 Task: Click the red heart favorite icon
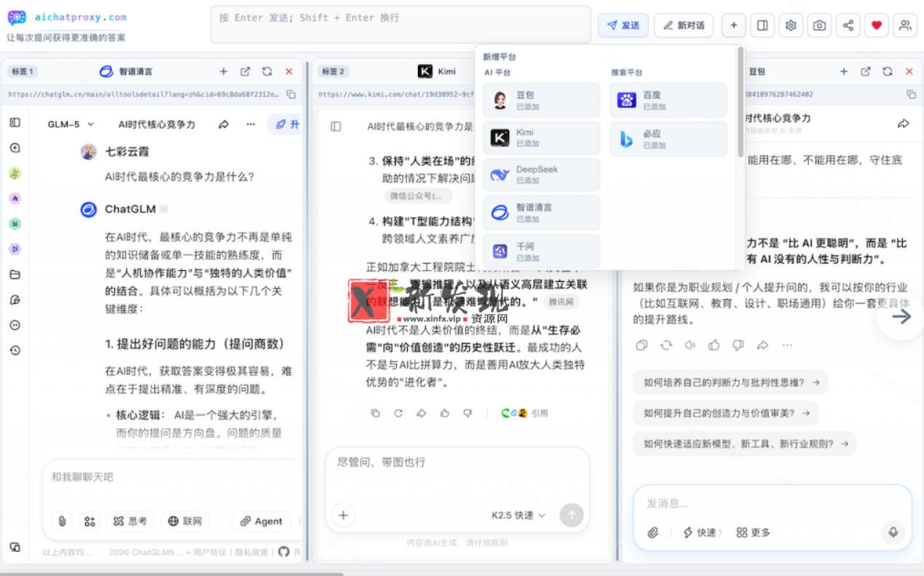[876, 25]
